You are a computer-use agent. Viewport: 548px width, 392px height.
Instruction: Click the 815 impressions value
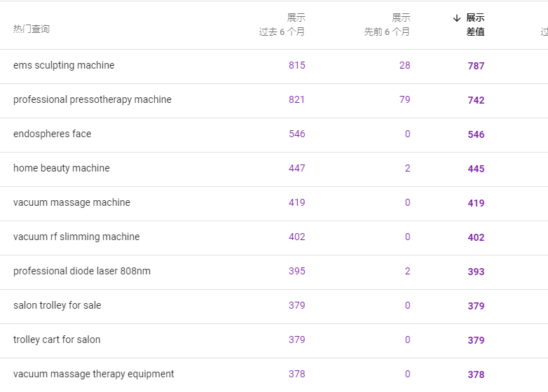tap(297, 65)
